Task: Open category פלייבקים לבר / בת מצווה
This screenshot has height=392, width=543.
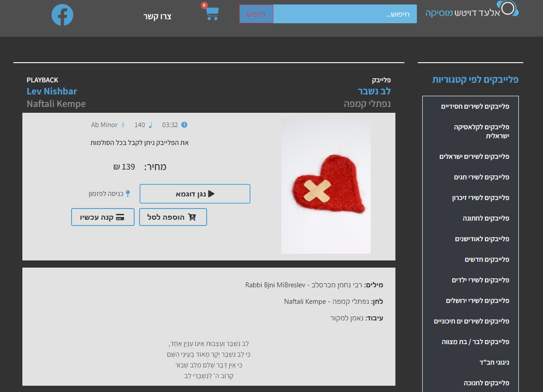Action: pos(476,342)
